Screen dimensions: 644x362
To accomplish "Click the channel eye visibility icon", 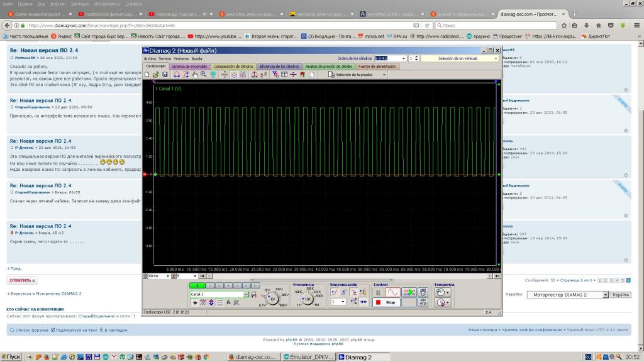I will coord(195,302).
